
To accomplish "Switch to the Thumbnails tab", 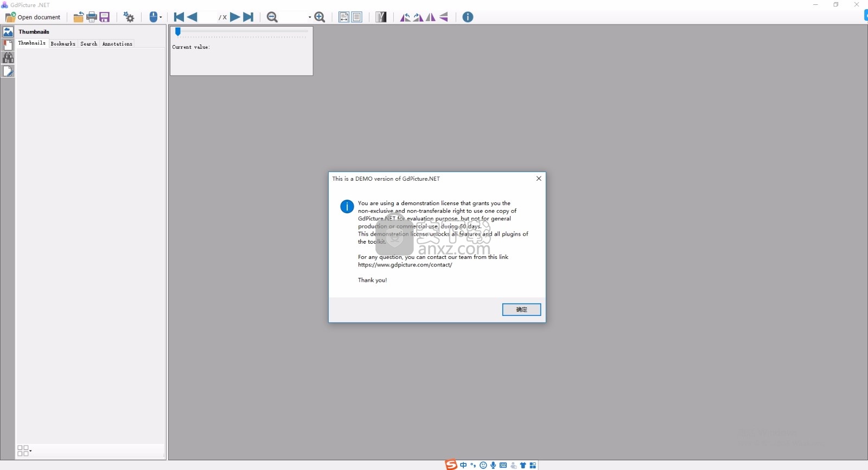I will 32,43.
